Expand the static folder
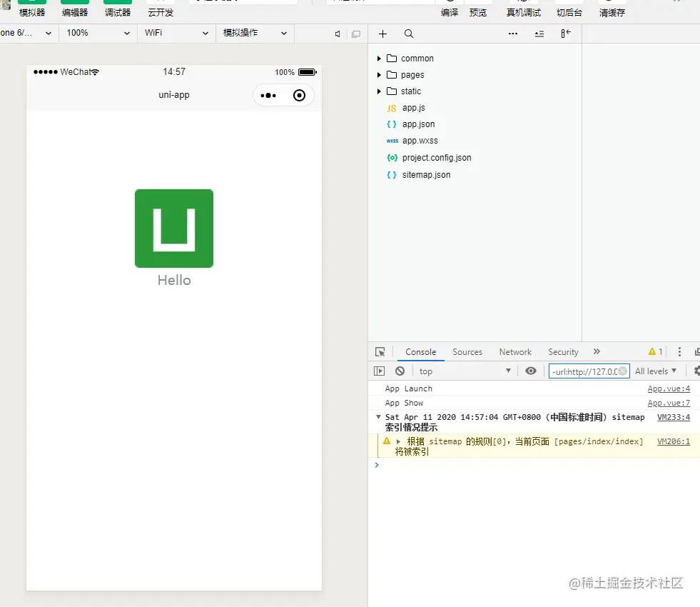 [x=379, y=91]
